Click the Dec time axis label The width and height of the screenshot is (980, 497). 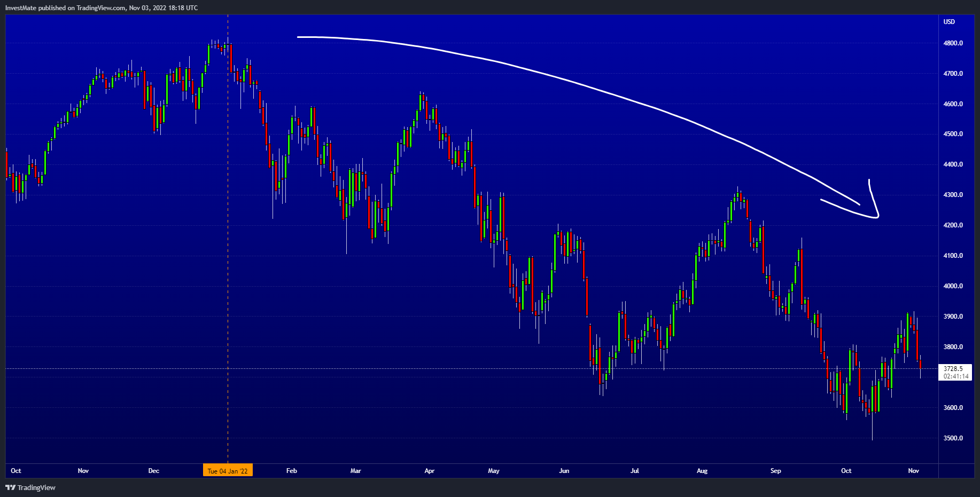coord(154,471)
